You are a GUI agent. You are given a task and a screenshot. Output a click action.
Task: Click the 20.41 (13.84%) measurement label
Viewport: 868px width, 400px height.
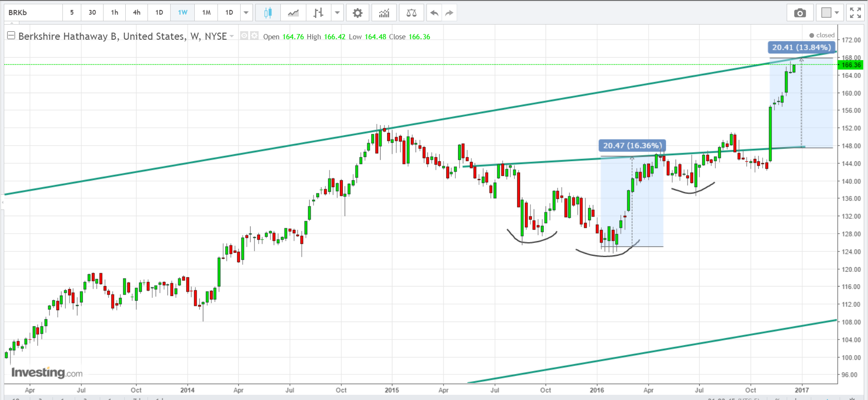point(801,47)
